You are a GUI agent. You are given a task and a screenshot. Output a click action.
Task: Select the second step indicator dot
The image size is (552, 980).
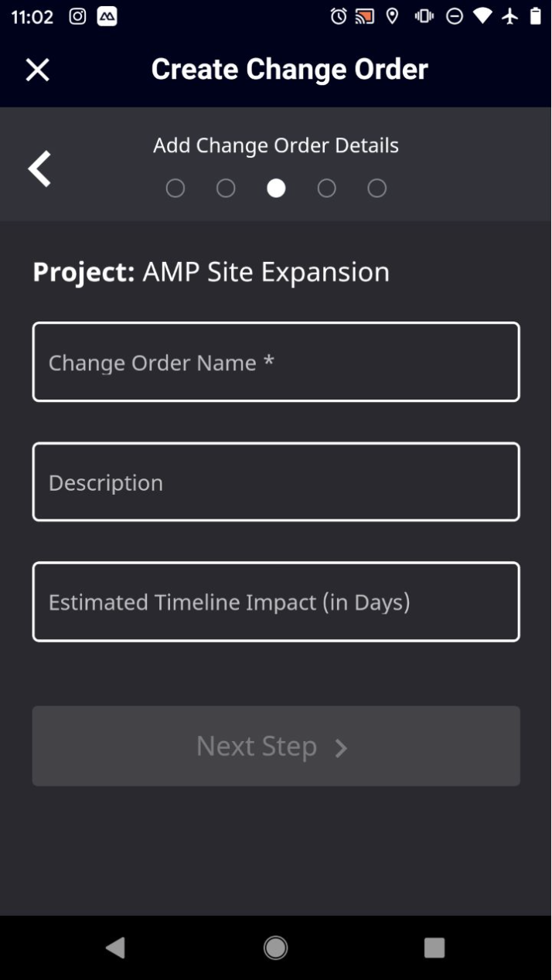pyautogui.click(x=226, y=189)
